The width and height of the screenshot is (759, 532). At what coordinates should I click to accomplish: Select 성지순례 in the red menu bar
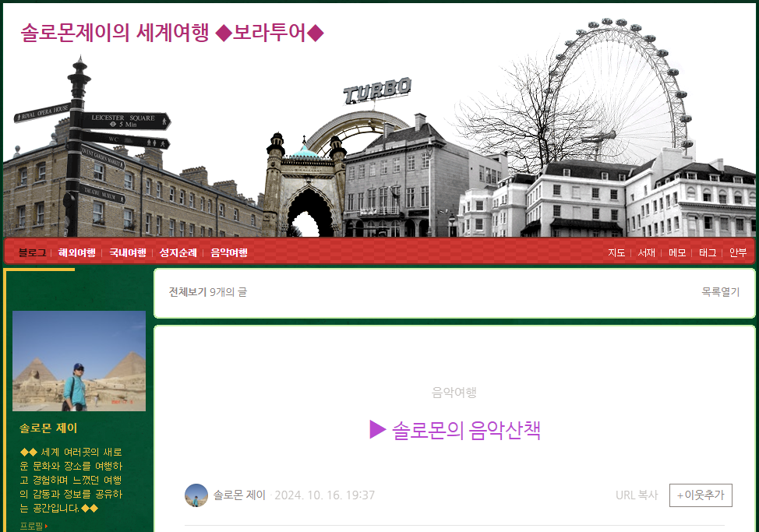[178, 253]
